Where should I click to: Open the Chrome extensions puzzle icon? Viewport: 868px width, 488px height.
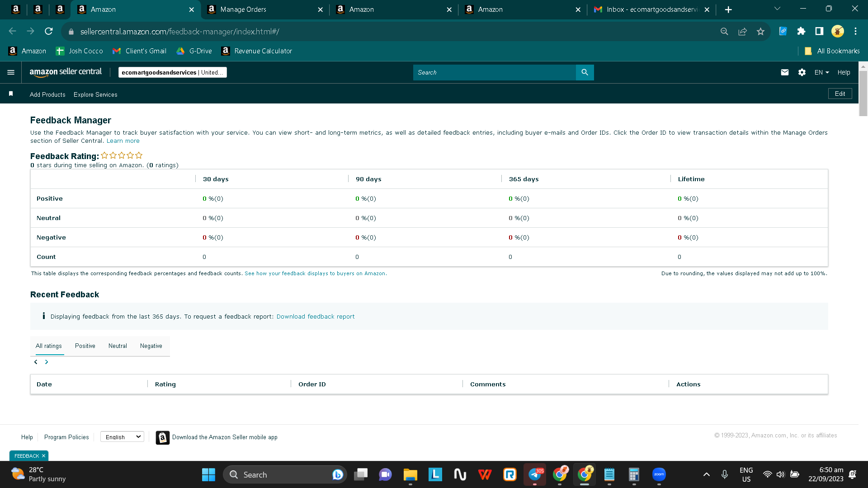click(801, 31)
